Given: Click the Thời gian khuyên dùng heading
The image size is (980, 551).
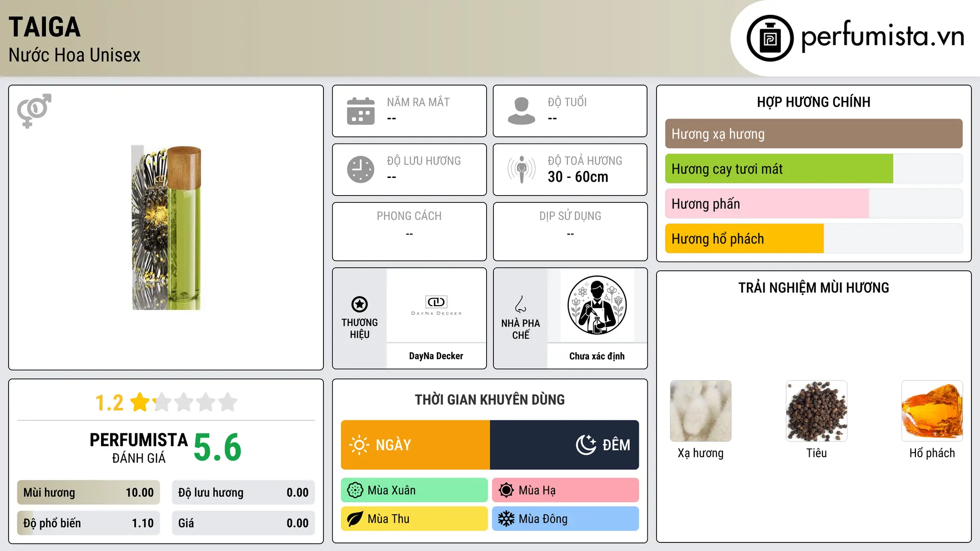Looking at the screenshot, I should click(490, 399).
